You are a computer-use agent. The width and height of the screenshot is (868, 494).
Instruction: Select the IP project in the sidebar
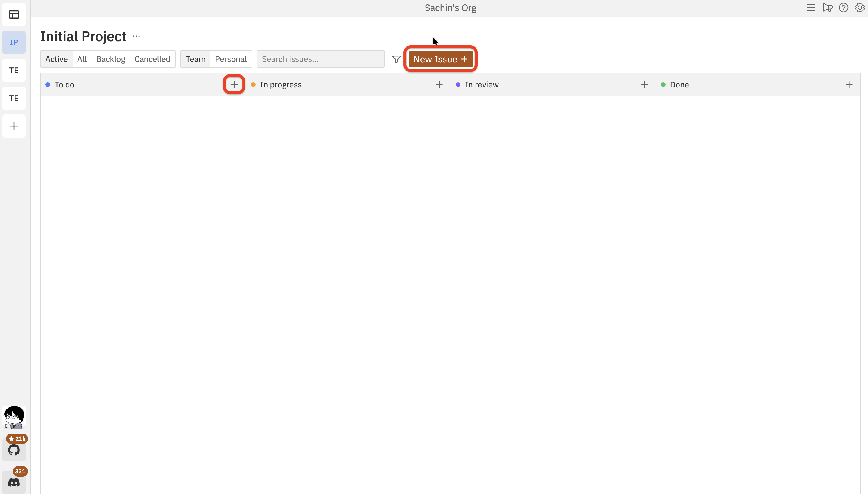(14, 42)
